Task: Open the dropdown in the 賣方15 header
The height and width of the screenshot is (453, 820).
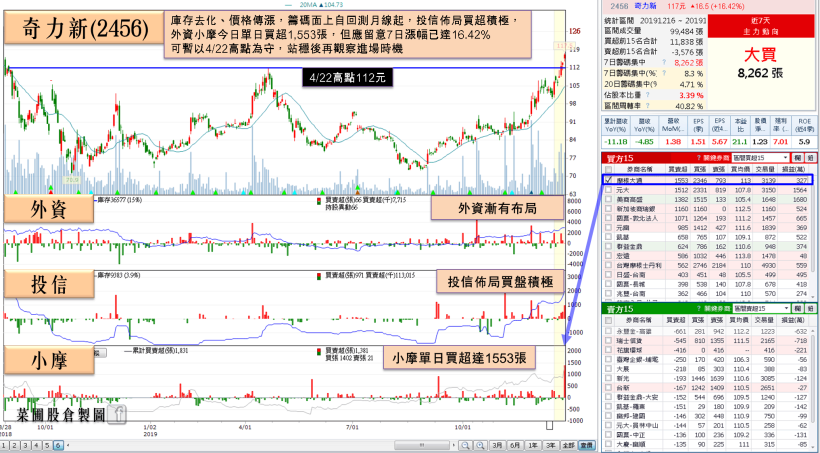Action: click(x=760, y=308)
